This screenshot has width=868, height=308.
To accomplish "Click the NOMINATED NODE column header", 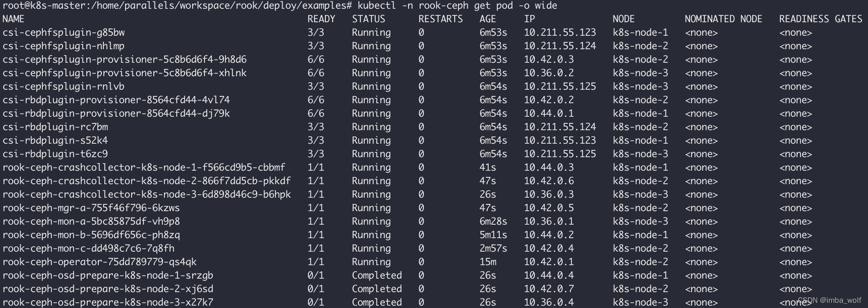I will pyautogui.click(x=723, y=19).
